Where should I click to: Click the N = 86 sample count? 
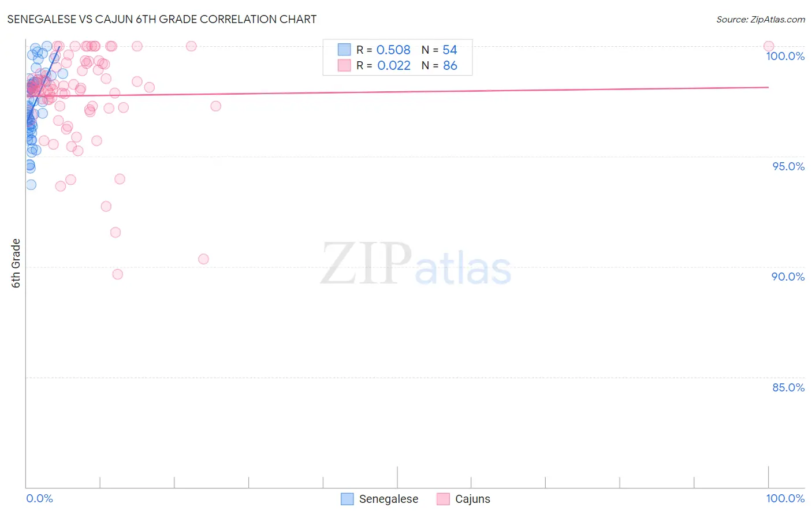click(x=439, y=65)
